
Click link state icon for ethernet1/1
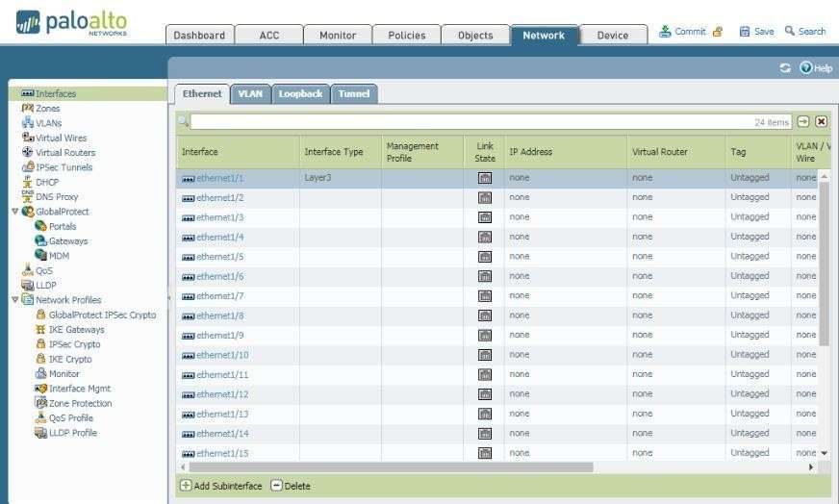click(485, 178)
